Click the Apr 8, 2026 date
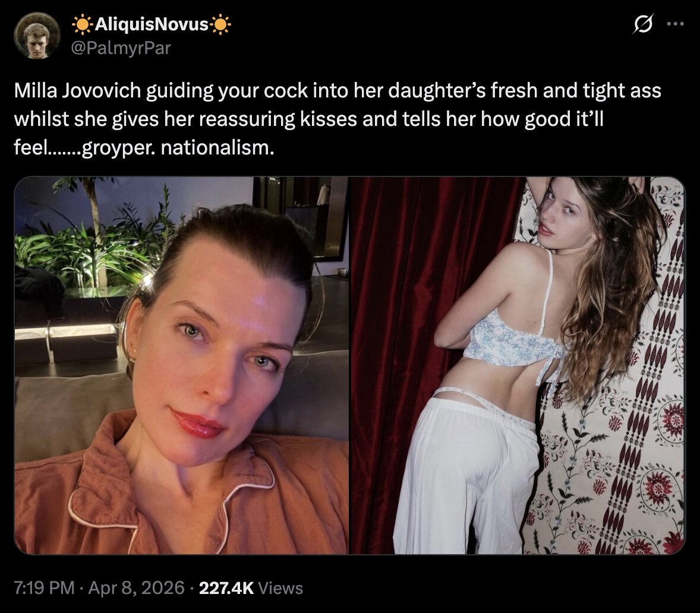 (136, 587)
